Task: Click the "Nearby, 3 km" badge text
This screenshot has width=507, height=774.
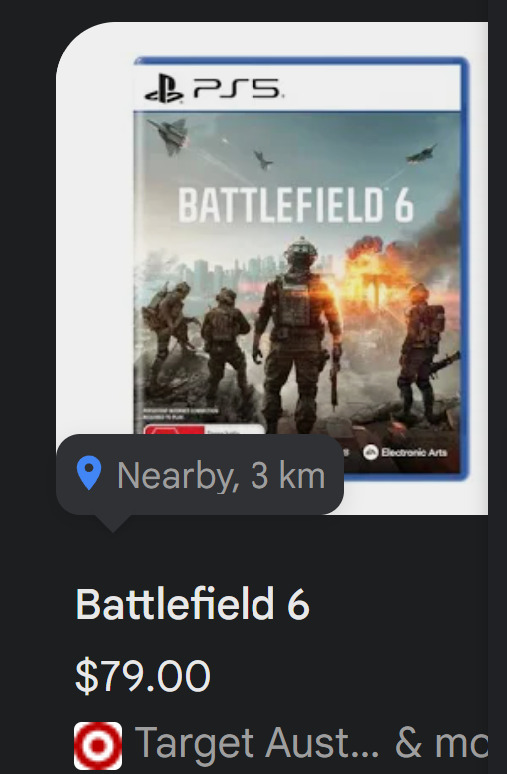Action: pyautogui.click(x=221, y=475)
